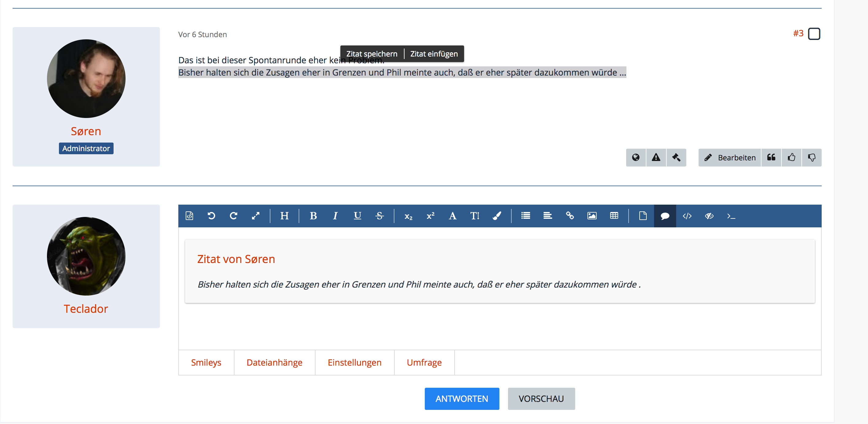Open font color picker brush
The width and height of the screenshot is (868, 424).
pyautogui.click(x=497, y=216)
